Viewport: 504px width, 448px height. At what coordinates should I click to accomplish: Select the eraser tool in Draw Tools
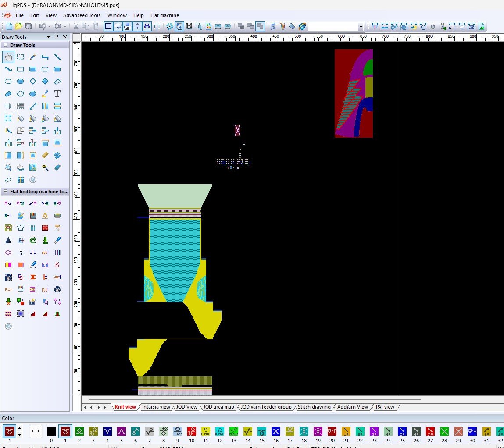57,167
